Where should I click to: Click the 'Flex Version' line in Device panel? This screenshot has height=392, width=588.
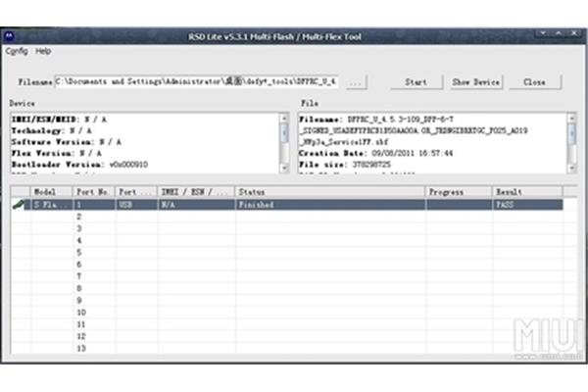56,153
